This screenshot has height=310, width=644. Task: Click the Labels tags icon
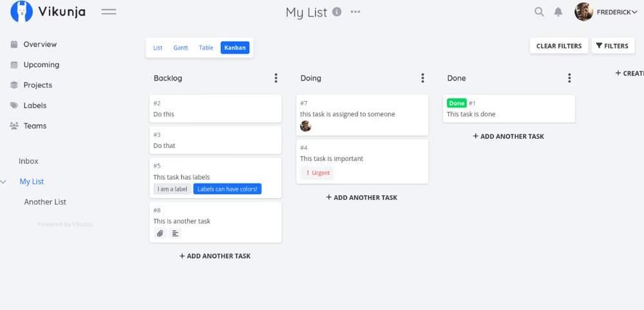coord(14,105)
